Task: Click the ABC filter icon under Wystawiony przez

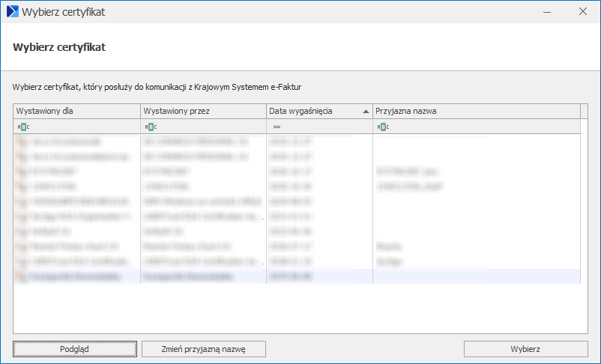Action: pos(150,127)
